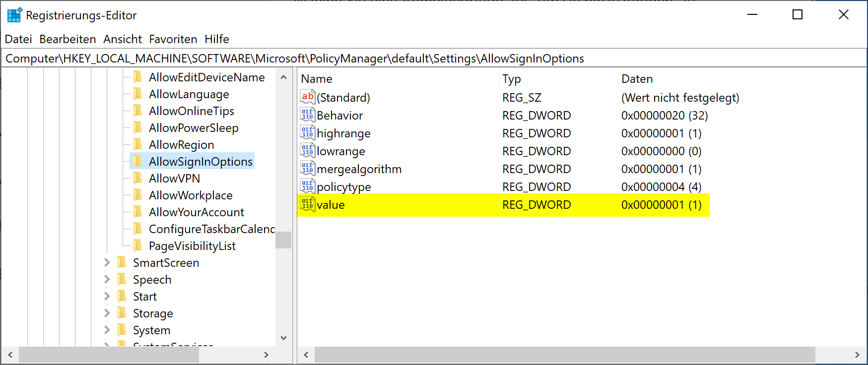Click tree pane horizontal scroll right arrow
Screen dimensions: 868x365
[x=266, y=355]
